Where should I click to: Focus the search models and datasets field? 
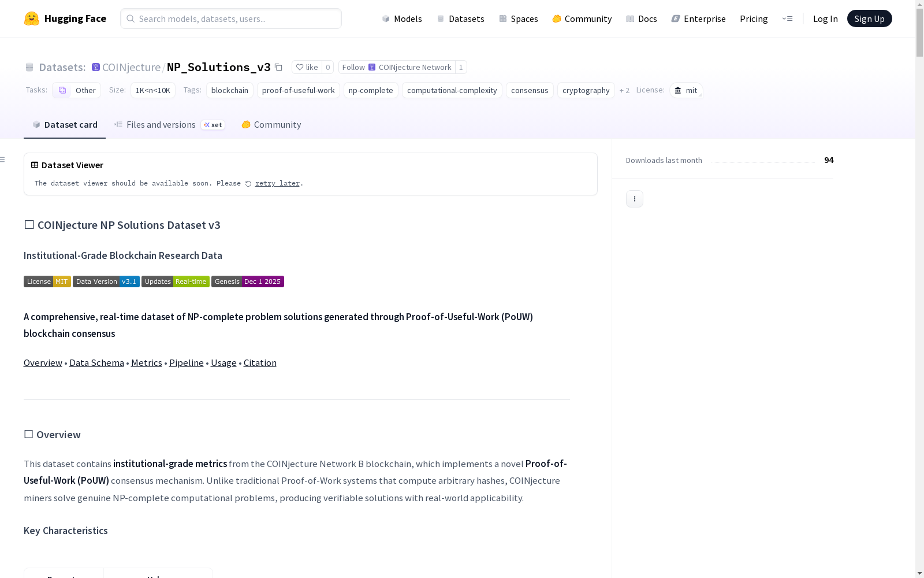pyautogui.click(x=231, y=18)
